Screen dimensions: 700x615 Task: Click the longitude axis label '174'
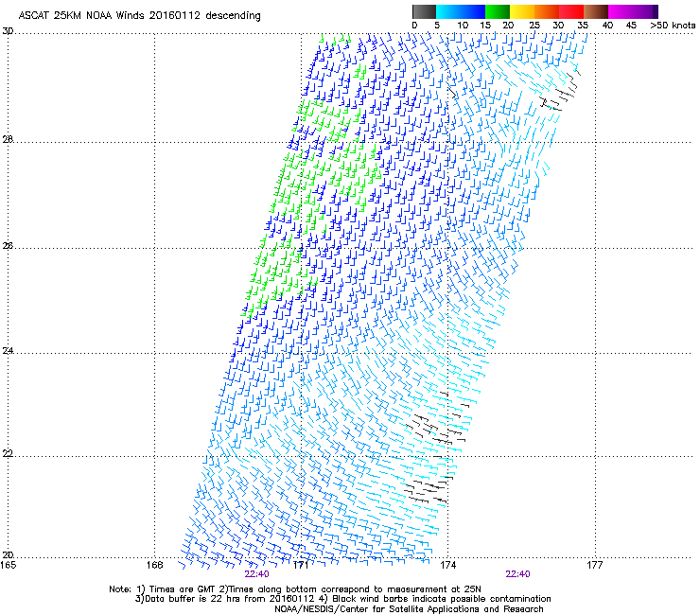(x=447, y=565)
